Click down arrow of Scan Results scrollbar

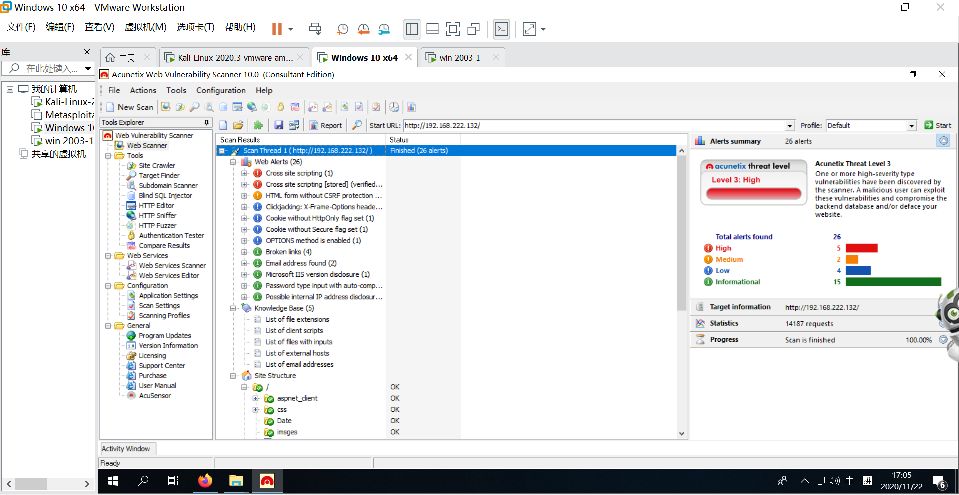pyautogui.click(x=682, y=433)
